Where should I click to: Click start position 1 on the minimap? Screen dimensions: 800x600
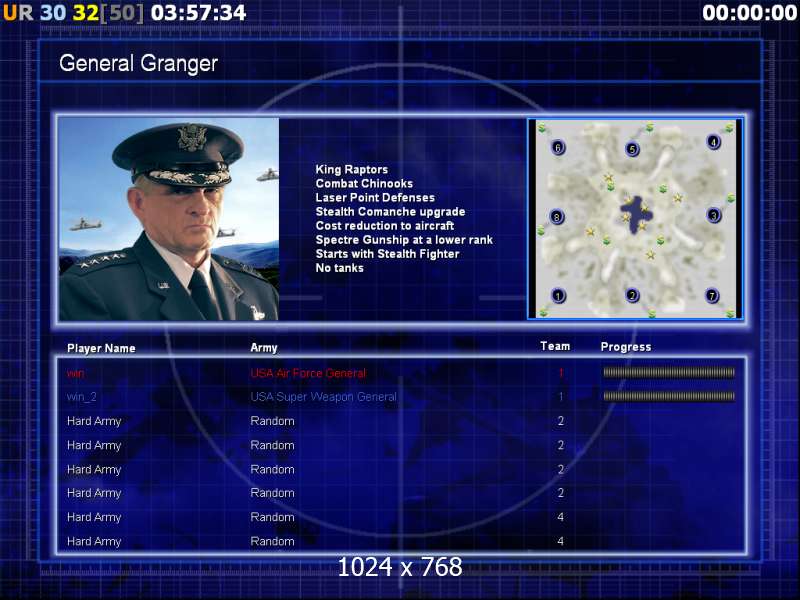(x=558, y=295)
